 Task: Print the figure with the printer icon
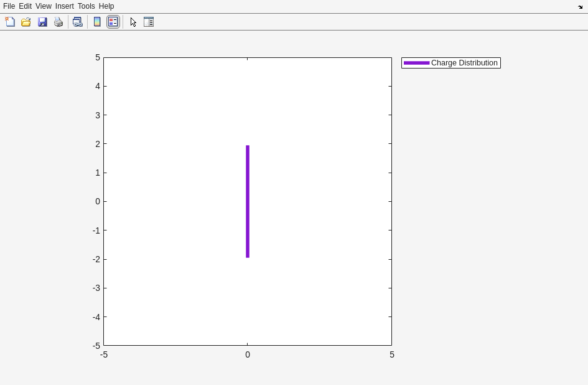click(x=58, y=22)
